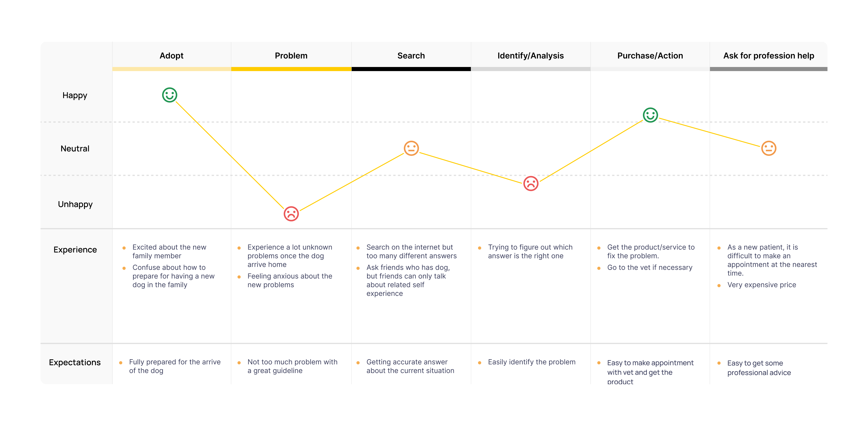Click the dark gray bar under Ask for profession help

click(769, 69)
